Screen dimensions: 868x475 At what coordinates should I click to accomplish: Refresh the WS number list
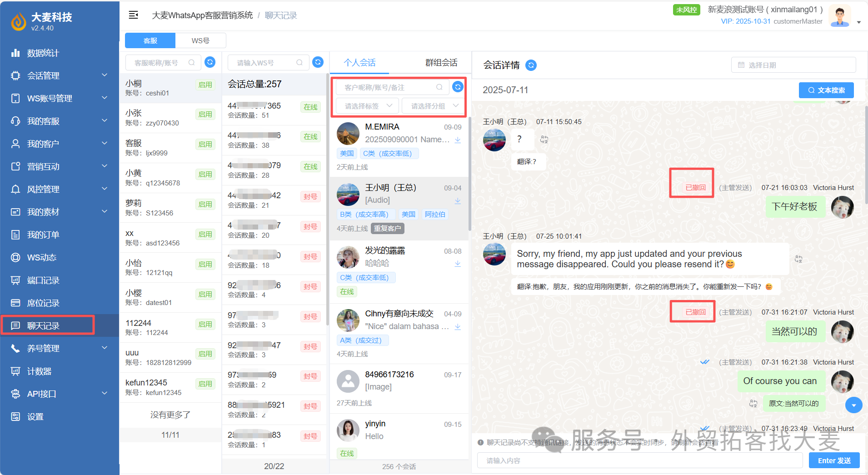[318, 62]
